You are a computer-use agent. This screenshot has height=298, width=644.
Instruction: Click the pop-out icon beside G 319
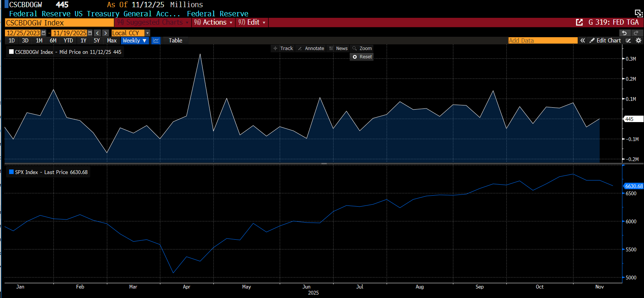579,22
